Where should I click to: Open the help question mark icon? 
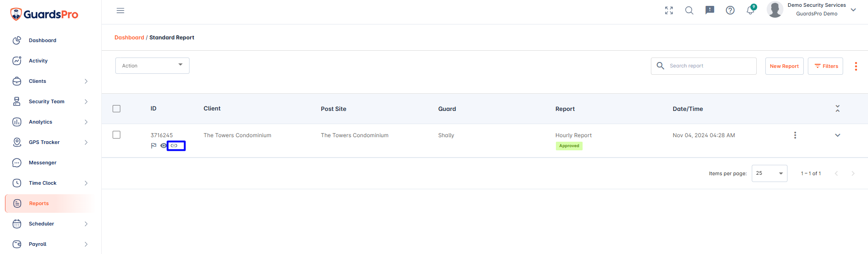click(x=730, y=10)
